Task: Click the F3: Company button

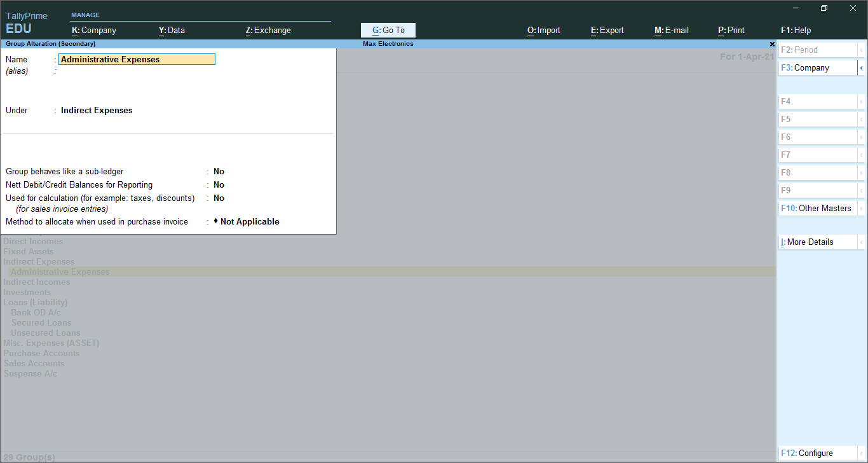Action: [x=818, y=67]
